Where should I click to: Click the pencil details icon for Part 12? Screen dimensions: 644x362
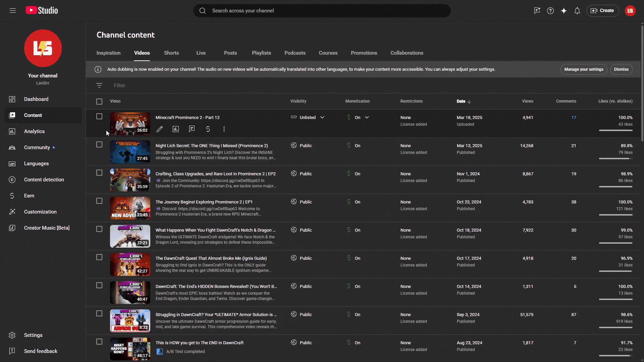click(160, 129)
